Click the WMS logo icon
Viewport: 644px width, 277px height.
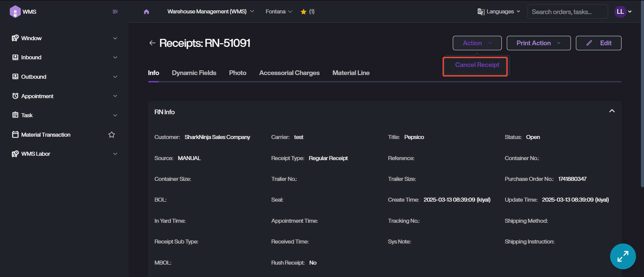[15, 12]
